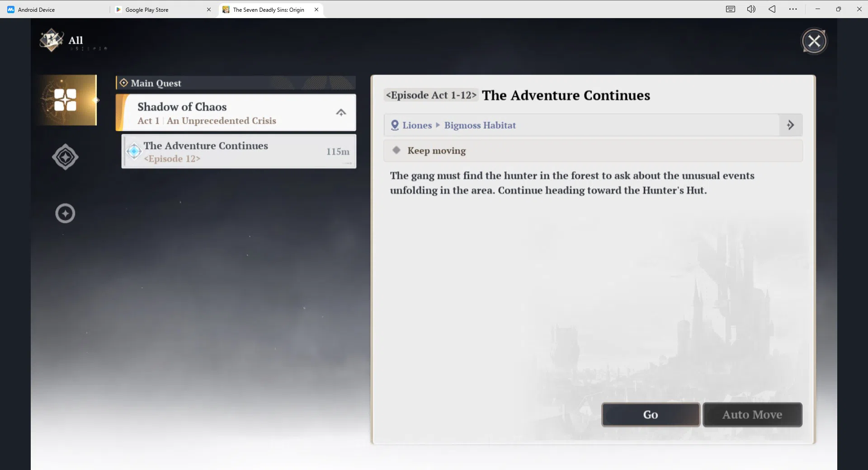Image resolution: width=868 pixels, height=470 pixels.
Task: Click the Keep moving objective row
Action: (x=593, y=150)
